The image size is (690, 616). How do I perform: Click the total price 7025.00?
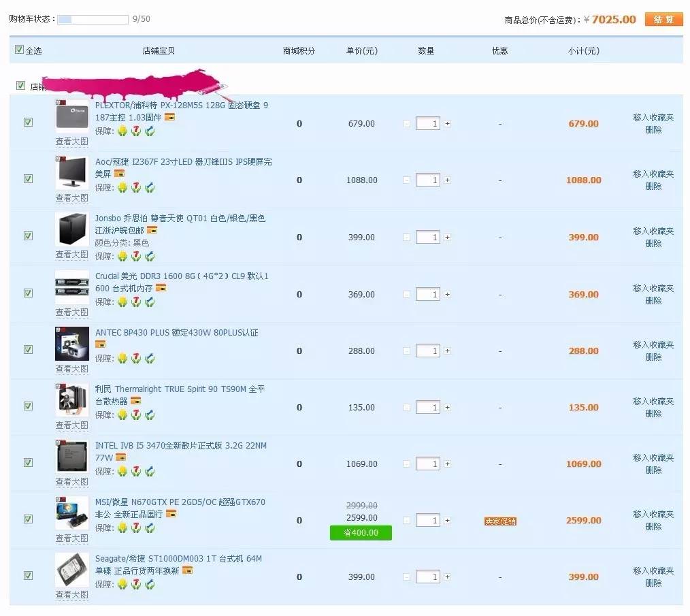click(x=614, y=19)
